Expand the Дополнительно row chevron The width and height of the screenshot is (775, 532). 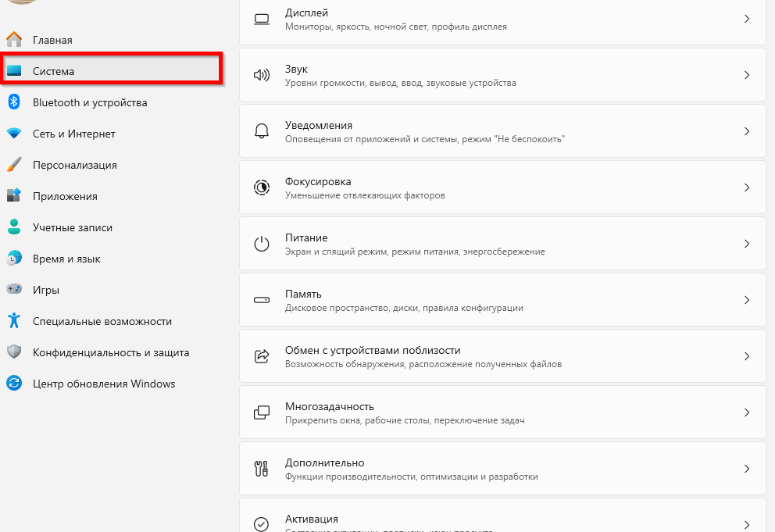747,469
